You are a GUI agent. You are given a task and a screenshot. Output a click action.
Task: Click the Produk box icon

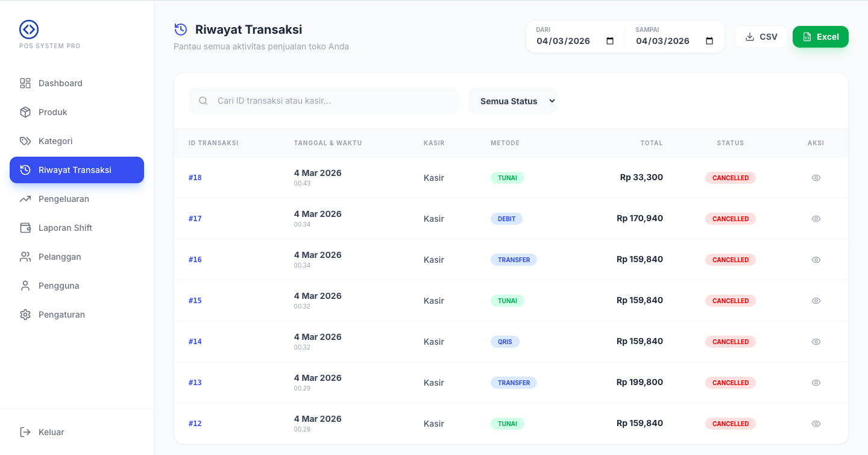point(25,112)
